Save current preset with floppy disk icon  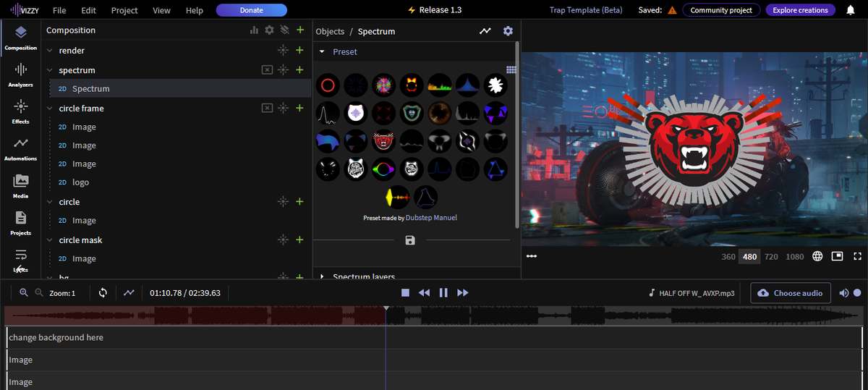tap(410, 240)
